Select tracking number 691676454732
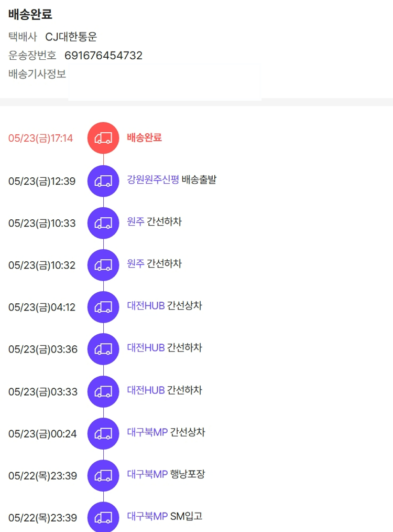 coord(103,56)
